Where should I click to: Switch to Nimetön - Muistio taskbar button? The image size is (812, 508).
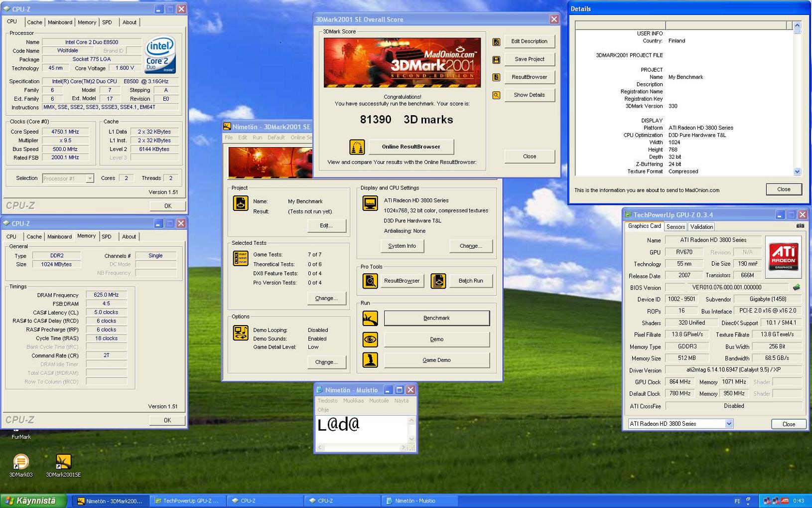coord(419,501)
